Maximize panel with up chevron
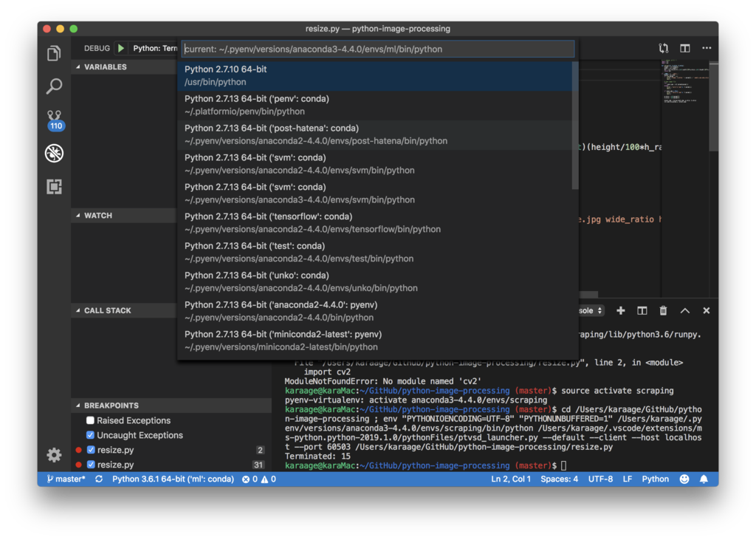Image resolution: width=756 pixels, height=540 pixels. [684, 311]
